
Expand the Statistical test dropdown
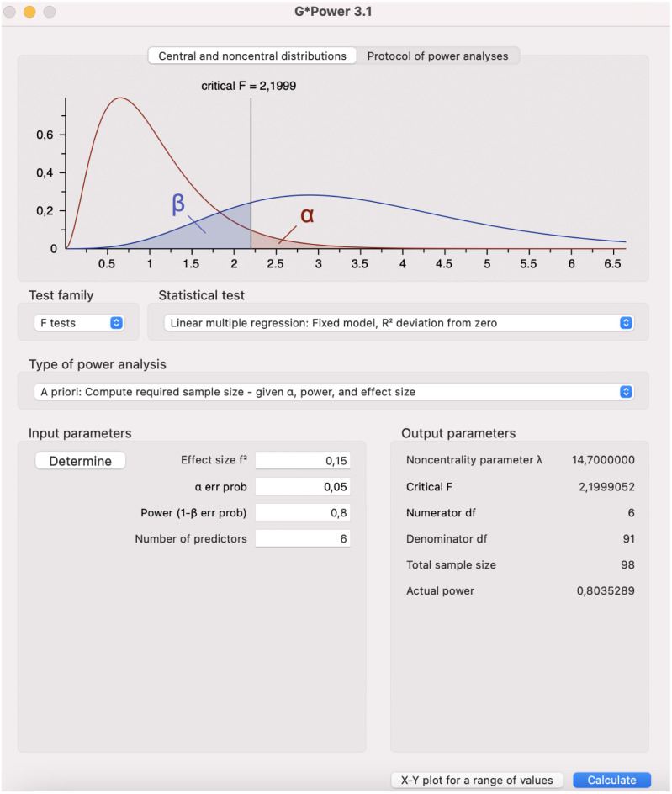pyautogui.click(x=398, y=323)
